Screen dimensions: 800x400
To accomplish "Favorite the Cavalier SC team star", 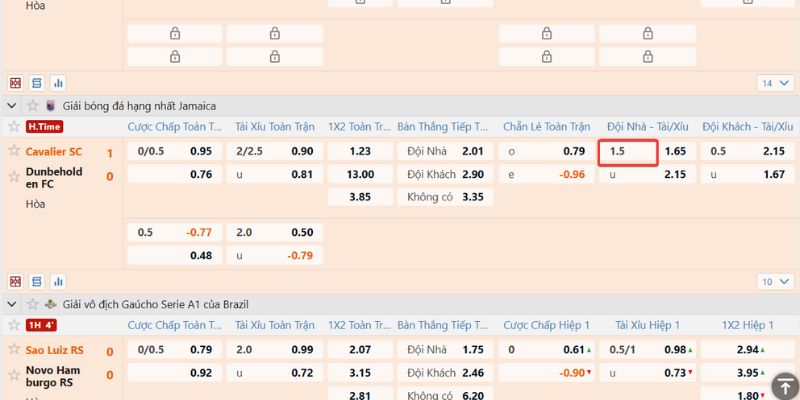I will pyautogui.click(x=14, y=151).
